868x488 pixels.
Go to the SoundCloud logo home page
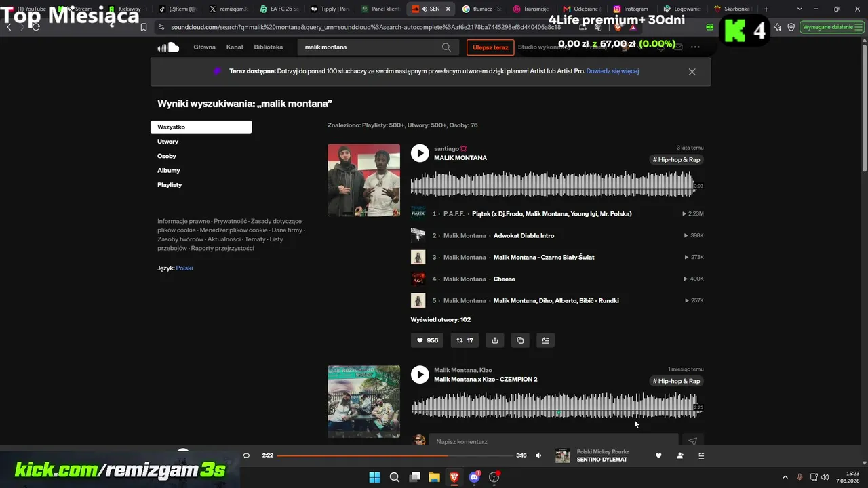(168, 47)
